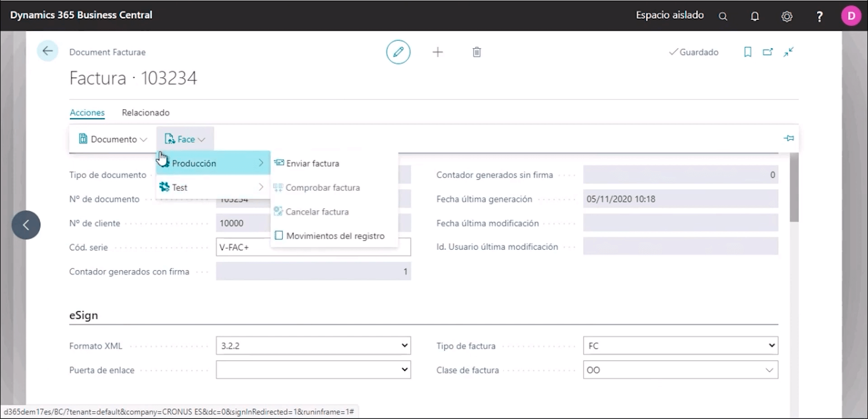
Task: Go back using the left arrow button
Action: [47, 51]
